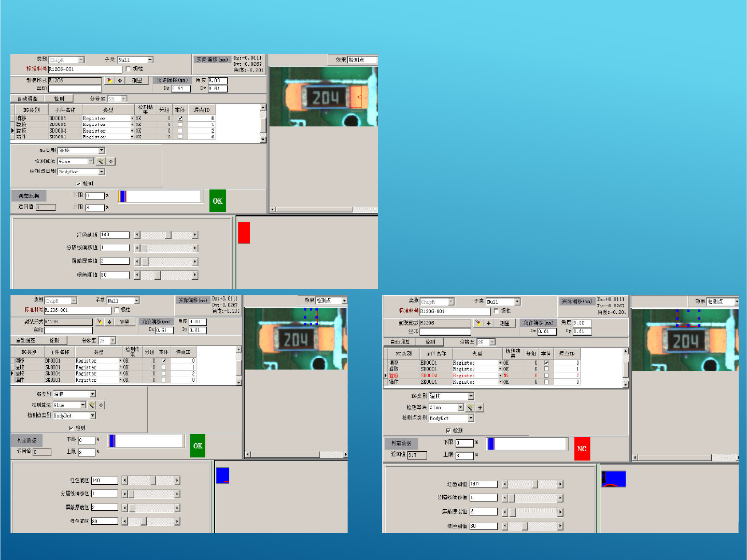Open the 效果 dropdown in bottom-left panel
Screen dimensions: 747x560
pos(344,300)
